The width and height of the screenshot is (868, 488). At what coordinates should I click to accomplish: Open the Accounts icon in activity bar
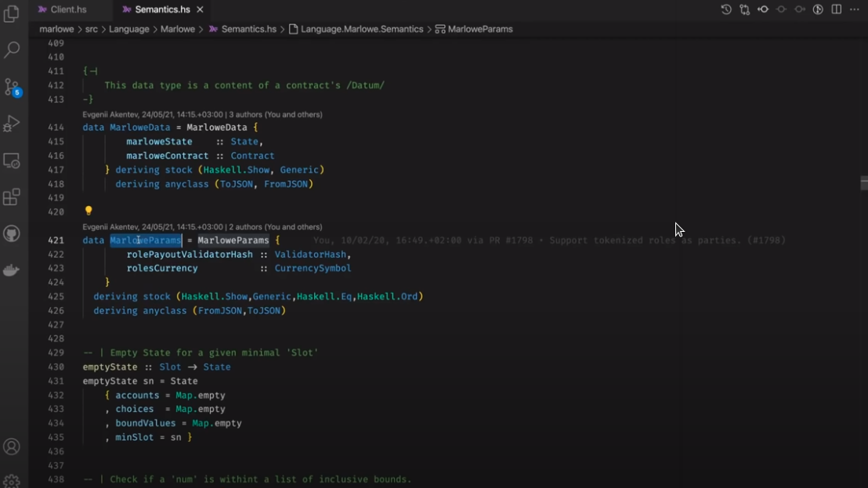tap(12, 447)
